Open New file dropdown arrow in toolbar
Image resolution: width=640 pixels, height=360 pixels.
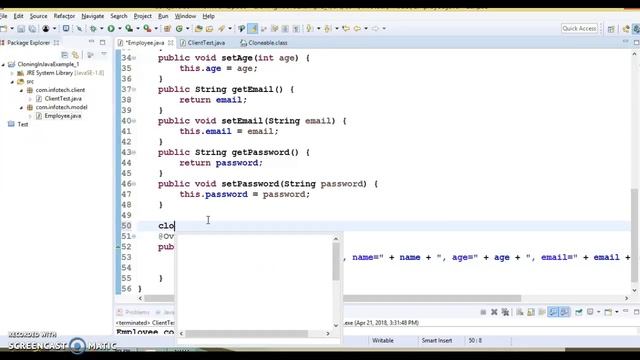(x=12, y=29)
